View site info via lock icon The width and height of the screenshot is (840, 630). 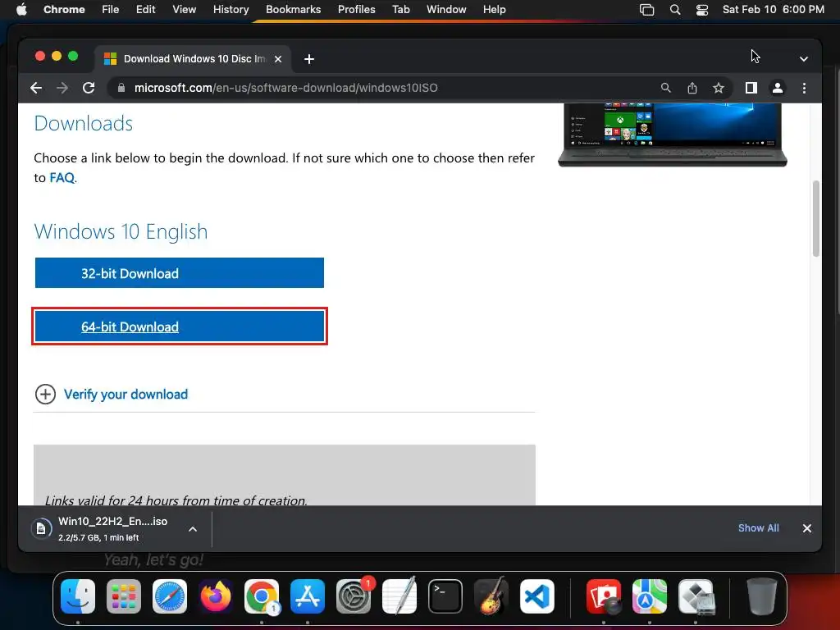[121, 88]
